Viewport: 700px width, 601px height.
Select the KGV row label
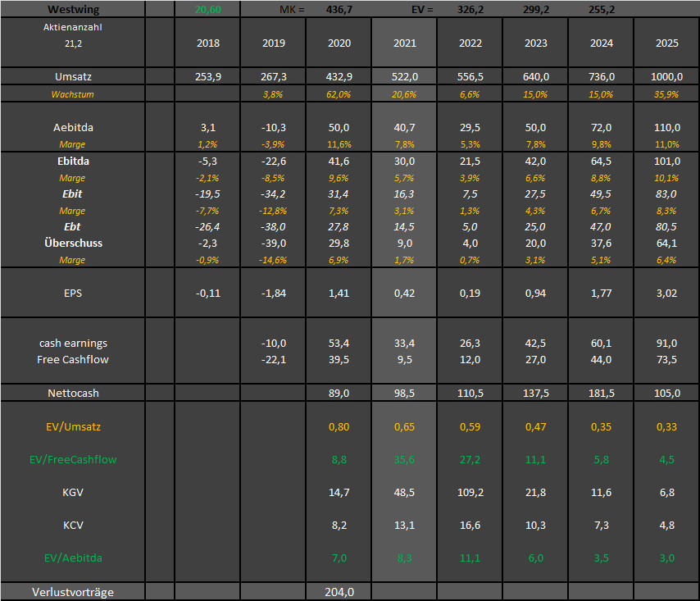(73, 492)
